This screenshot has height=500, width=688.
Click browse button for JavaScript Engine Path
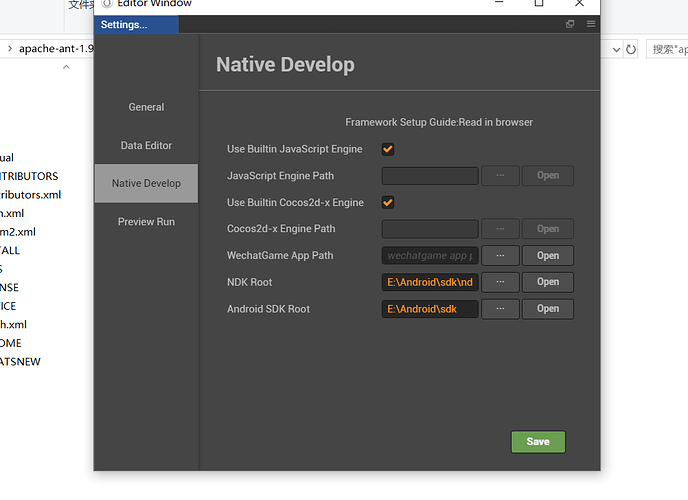500,176
